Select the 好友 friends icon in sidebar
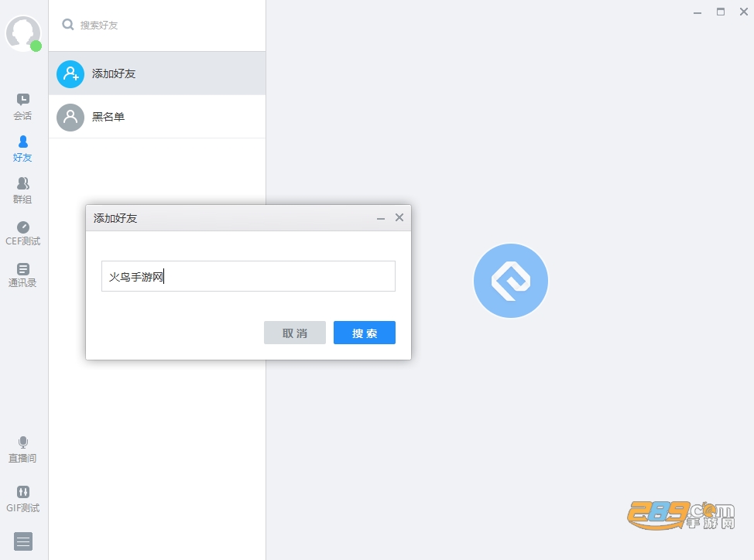This screenshot has width=754, height=560. 22,142
